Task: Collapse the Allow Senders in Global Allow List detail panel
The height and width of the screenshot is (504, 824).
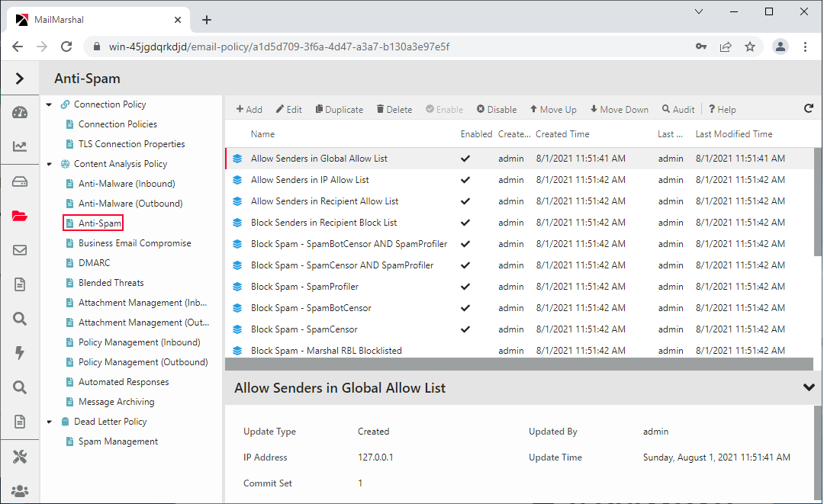Action: click(809, 387)
